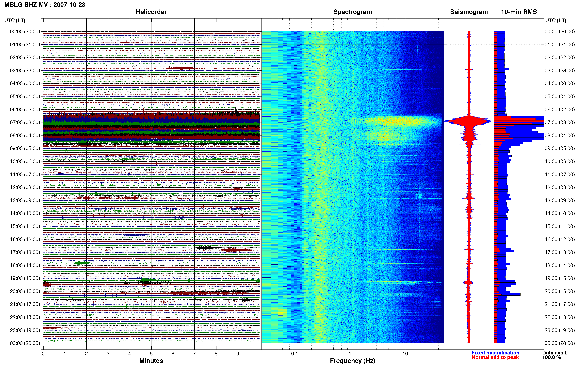Viewport: 588px width, 368px height.
Task: Click the 2 tick on the Minutes axis
Action: point(86,354)
